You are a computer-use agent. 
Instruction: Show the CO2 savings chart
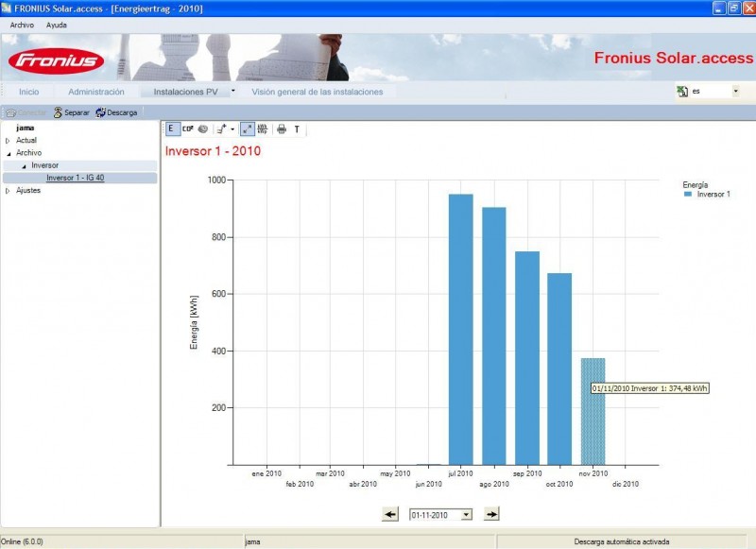[188, 129]
